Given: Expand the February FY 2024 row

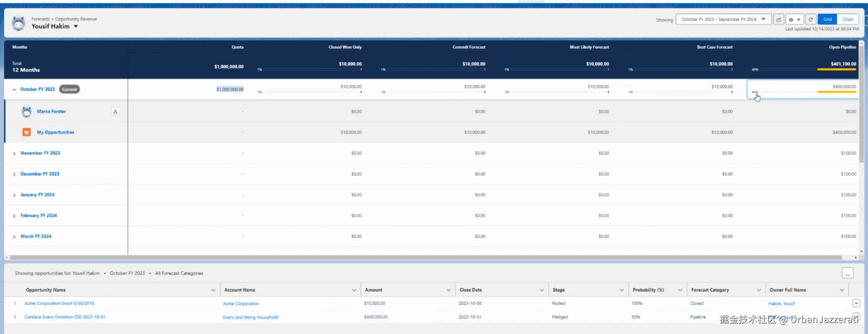Looking at the screenshot, I should pyautogui.click(x=14, y=216).
